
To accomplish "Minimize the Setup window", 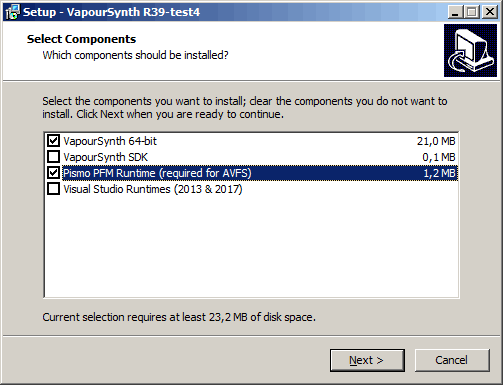I will (x=455, y=12).
